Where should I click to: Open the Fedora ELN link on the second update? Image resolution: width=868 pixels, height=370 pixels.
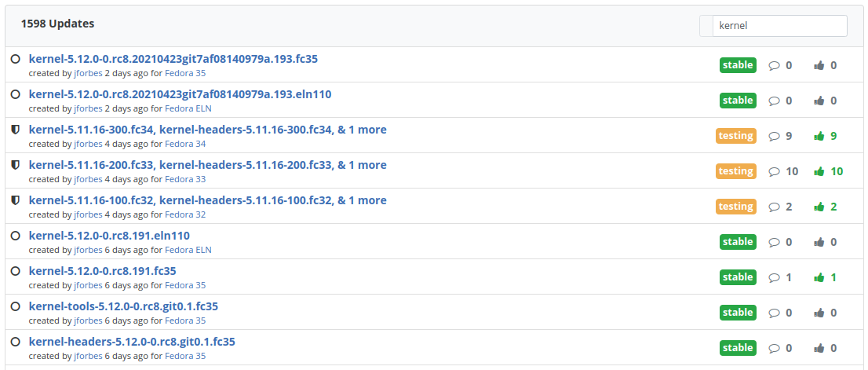point(188,108)
